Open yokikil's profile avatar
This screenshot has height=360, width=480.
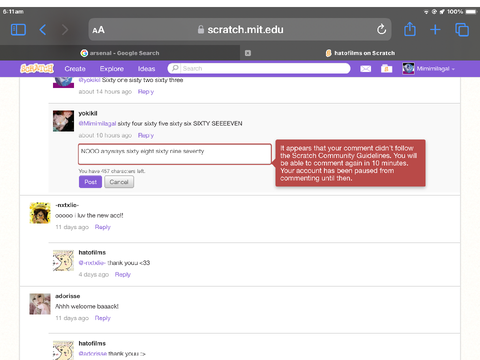(x=63, y=121)
